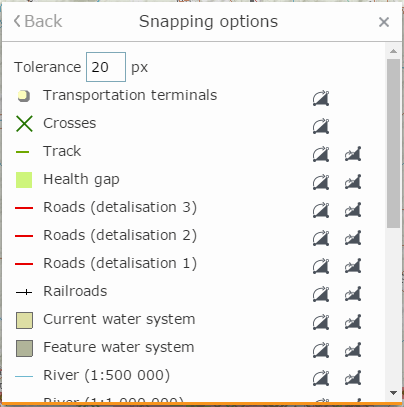The width and height of the screenshot is (404, 407).
Task: Enable vertex snapping for Roads (detalisation 2)
Action: [321, 238]
